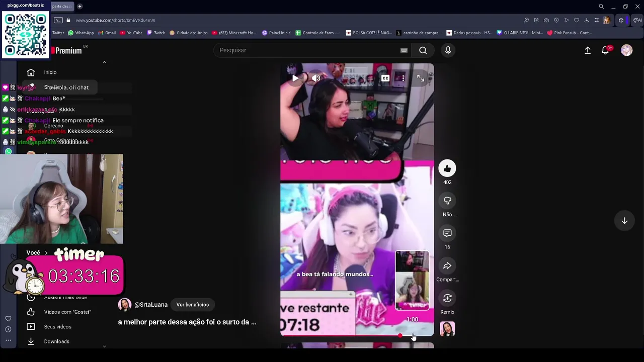Screen dimensions: 644x362
Task: Share the Short via Compartilhar icon
Action: coord(447,266)
